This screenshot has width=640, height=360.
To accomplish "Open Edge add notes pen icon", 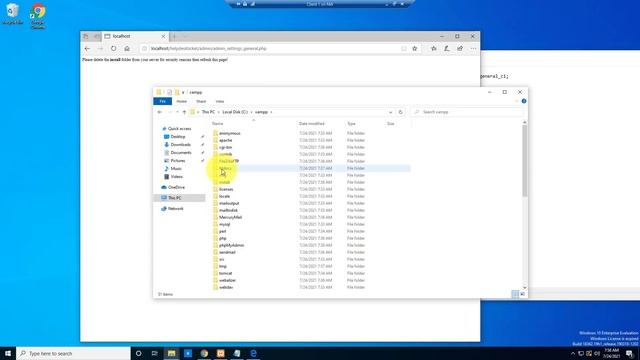I will [x=447, y=49].
